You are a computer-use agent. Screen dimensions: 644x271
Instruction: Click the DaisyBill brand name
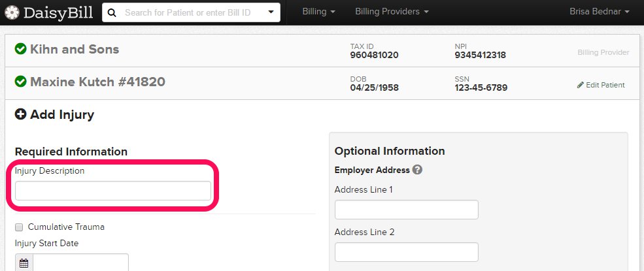point(58,12)
